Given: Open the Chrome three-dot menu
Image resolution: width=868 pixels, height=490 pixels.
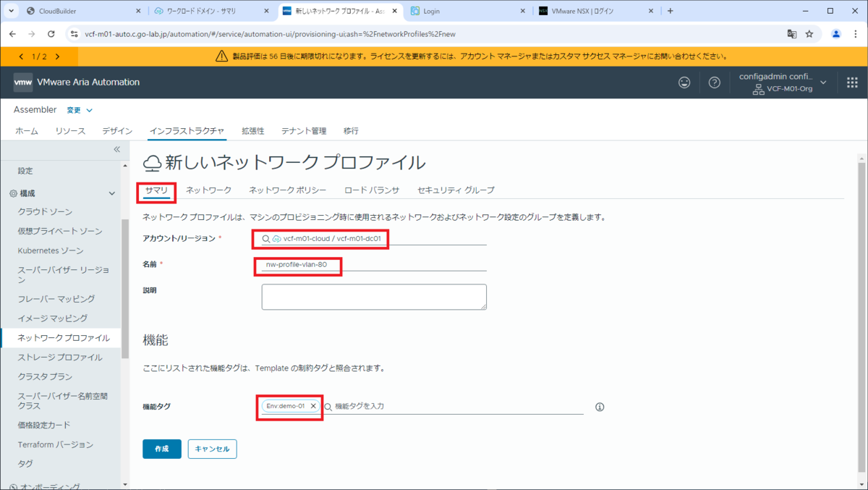Looking at the screenshot, I should [856, 34].
